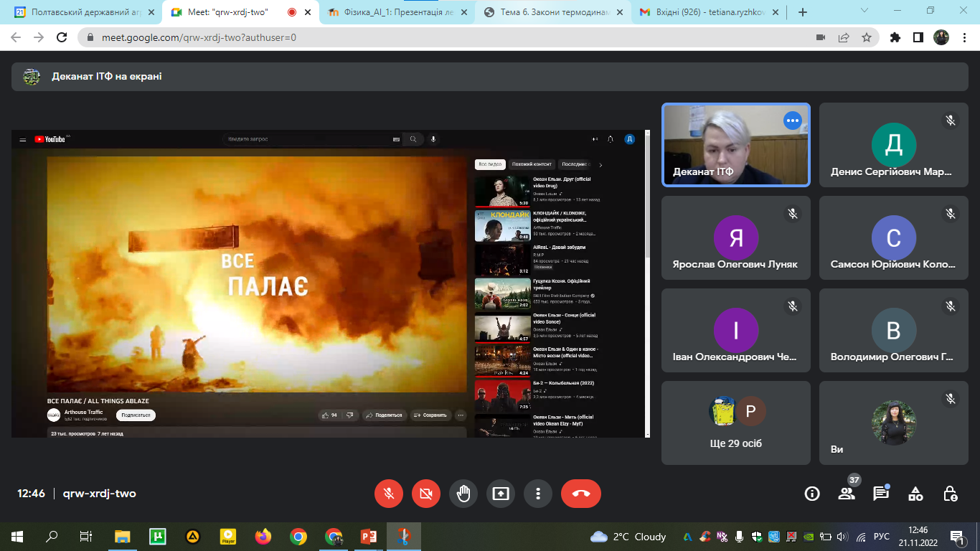
Task: Open the three-dot more options menu
Action: tap(538, 494)
